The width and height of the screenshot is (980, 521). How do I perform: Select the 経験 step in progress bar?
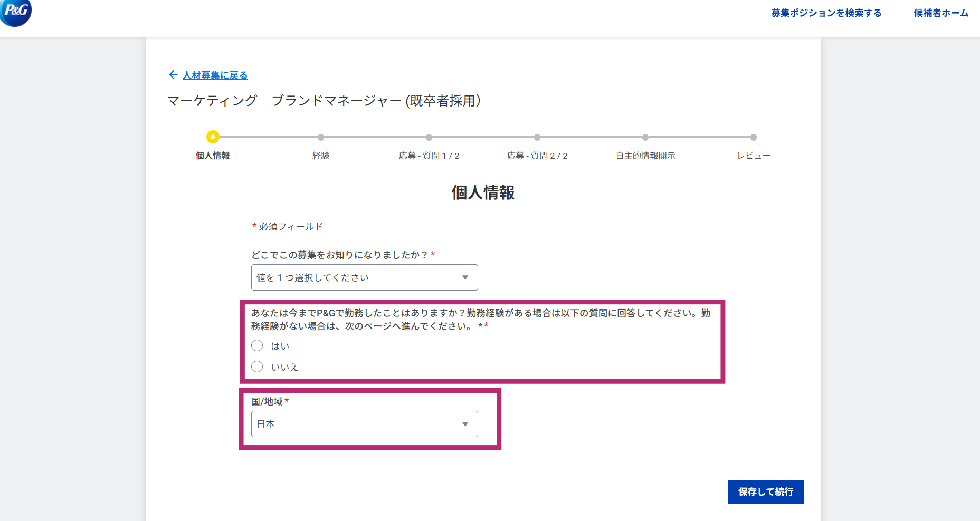[321, 137]
